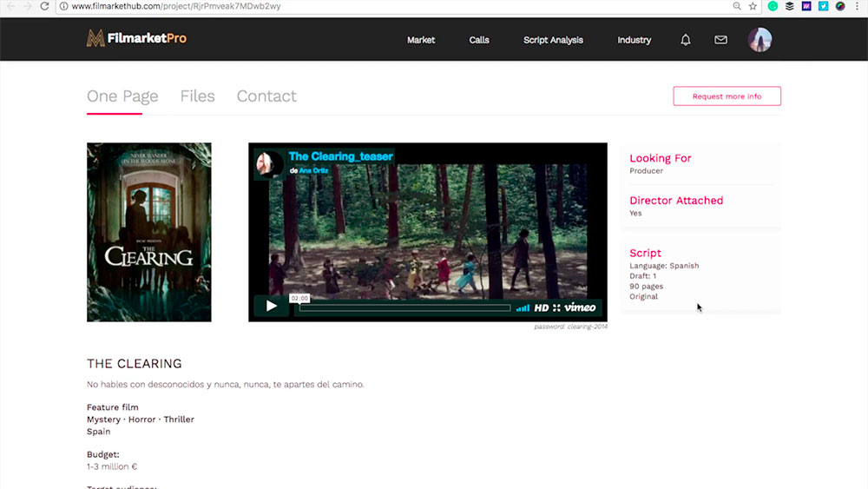Adjust Vimeo player volume bars
Image resolution: width=868 pixels, height=489 pixels.
pyautogui.click(x=523, y=308)
